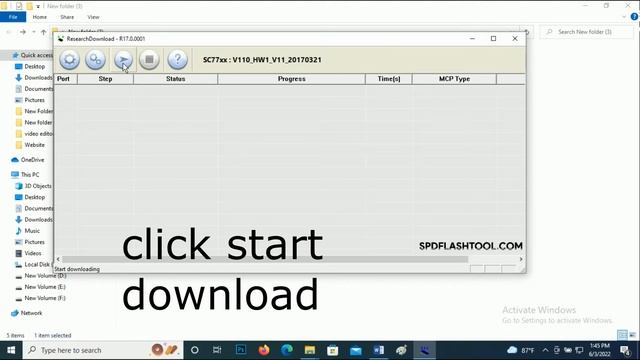Image resolution: width=640 pixels, height=360 pixels.
Task: Open the Explorer Help icon in ribbon corner
Action: click(634, 17)
